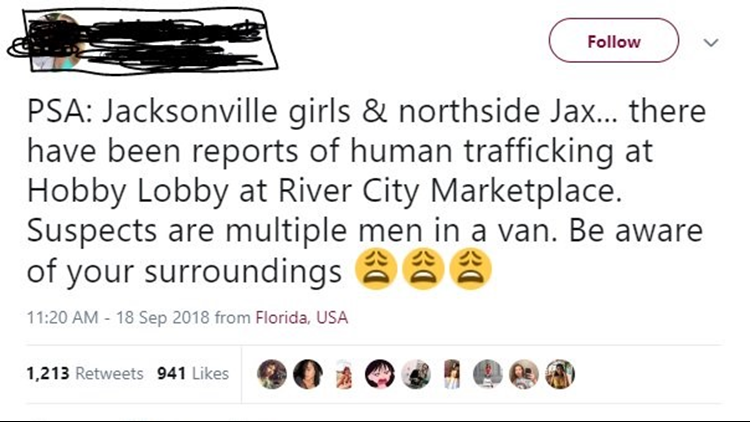Click the scribbled-out profile picture

point(57,42)
